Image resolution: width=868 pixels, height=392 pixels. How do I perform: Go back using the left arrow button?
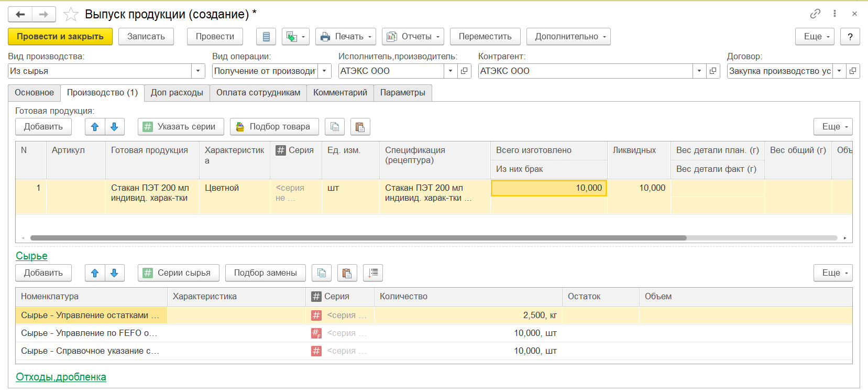[20, 15]
